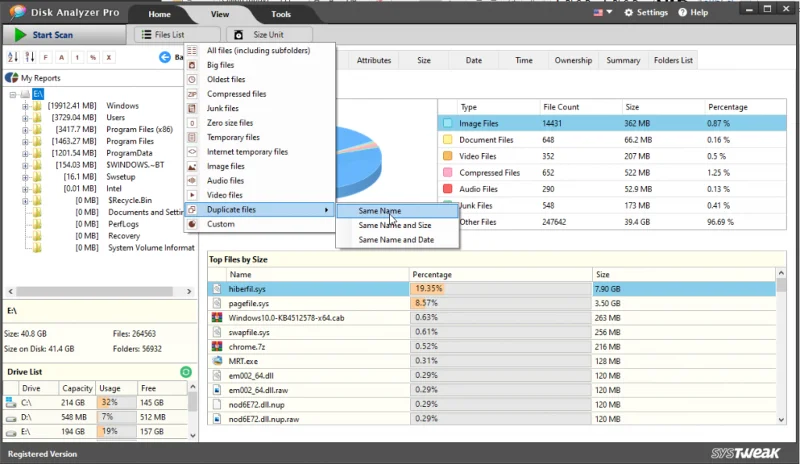Expand the Windows folder node

pos(24,106)
